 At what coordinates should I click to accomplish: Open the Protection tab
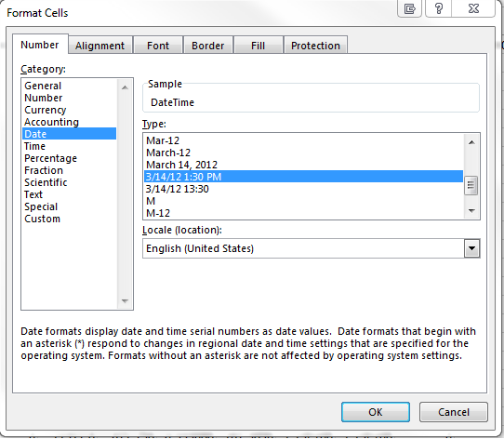(315, 46)
